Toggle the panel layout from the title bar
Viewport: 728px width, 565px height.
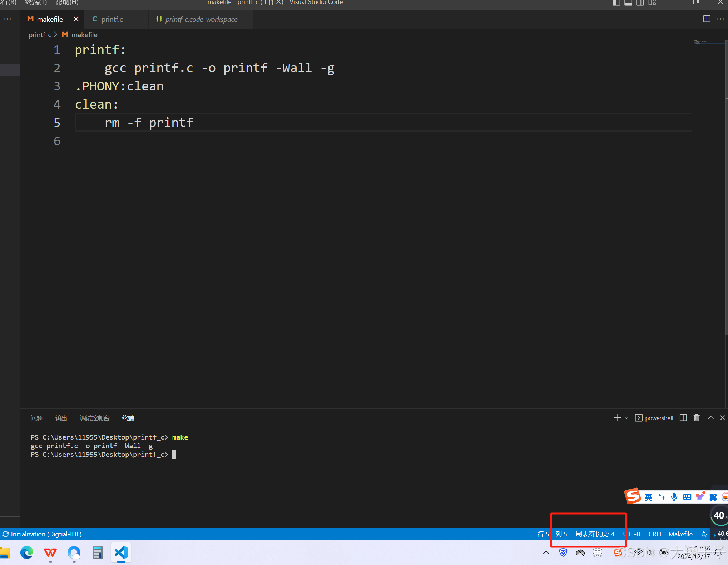[x=628, y=3]
